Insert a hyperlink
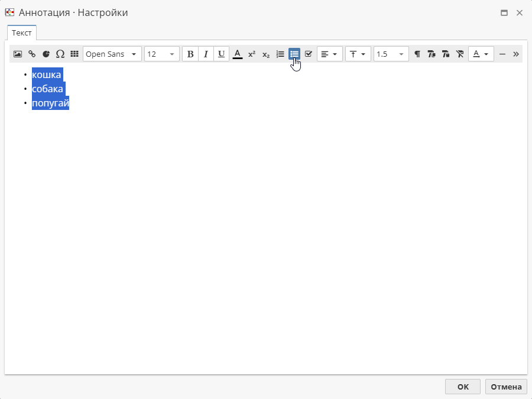Viewport: 532px width, 399px height. point(32,54)
